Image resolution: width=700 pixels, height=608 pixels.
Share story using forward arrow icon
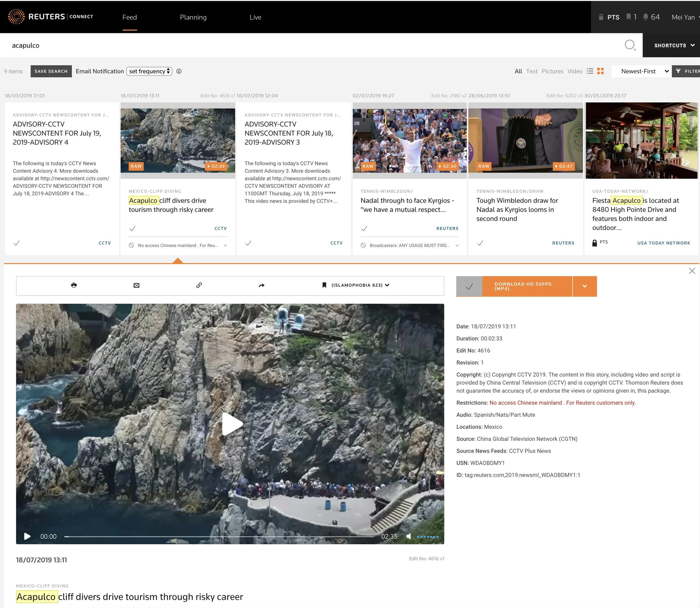(x=262, y=285)
